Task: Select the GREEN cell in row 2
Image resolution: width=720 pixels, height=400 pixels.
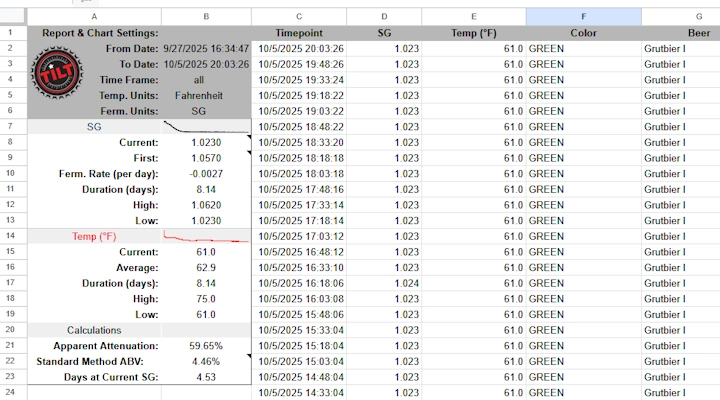Action: (x=584, y=48)
